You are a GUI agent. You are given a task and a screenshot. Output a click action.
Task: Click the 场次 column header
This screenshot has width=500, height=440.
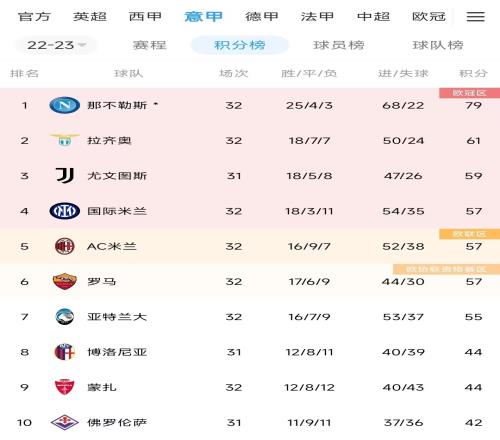pos(234,73)
